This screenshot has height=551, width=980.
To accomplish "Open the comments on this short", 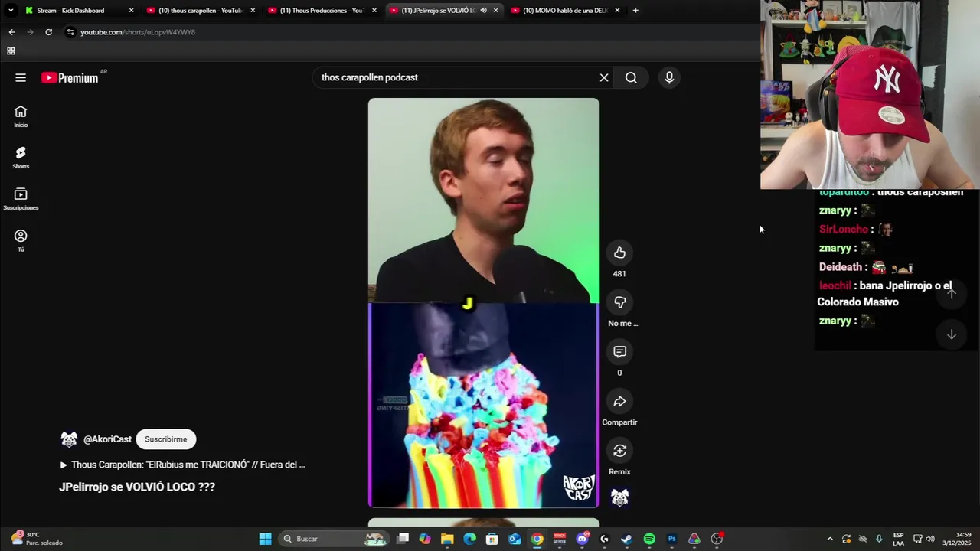I will coord(619,351).
